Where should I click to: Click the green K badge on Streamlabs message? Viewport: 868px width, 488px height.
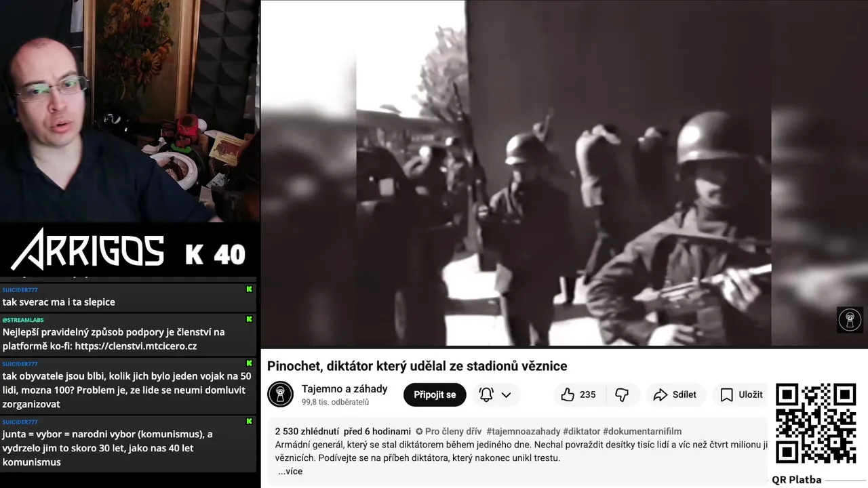click(250, 319)
